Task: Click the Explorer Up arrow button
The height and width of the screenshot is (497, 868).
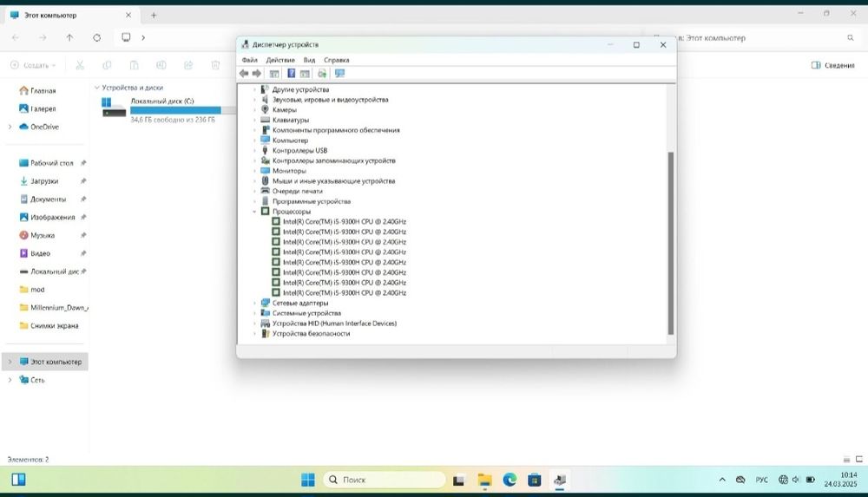Action: [x=69, y=37]
